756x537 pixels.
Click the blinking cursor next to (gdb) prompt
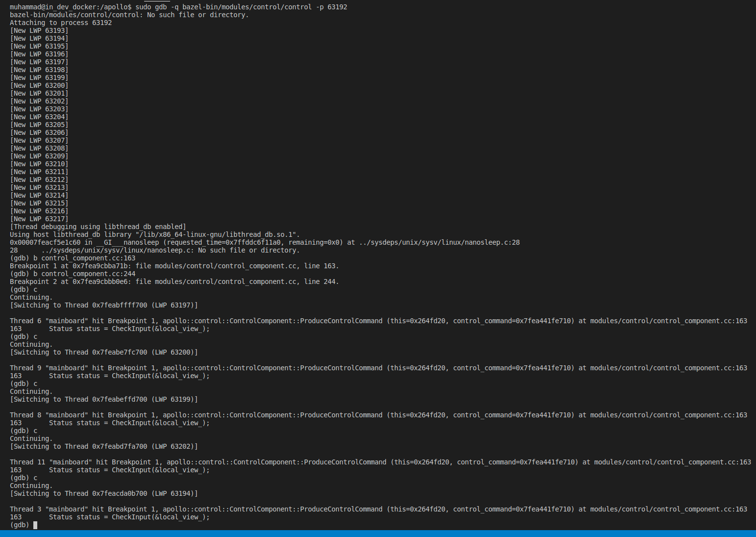tap(35, 525)
